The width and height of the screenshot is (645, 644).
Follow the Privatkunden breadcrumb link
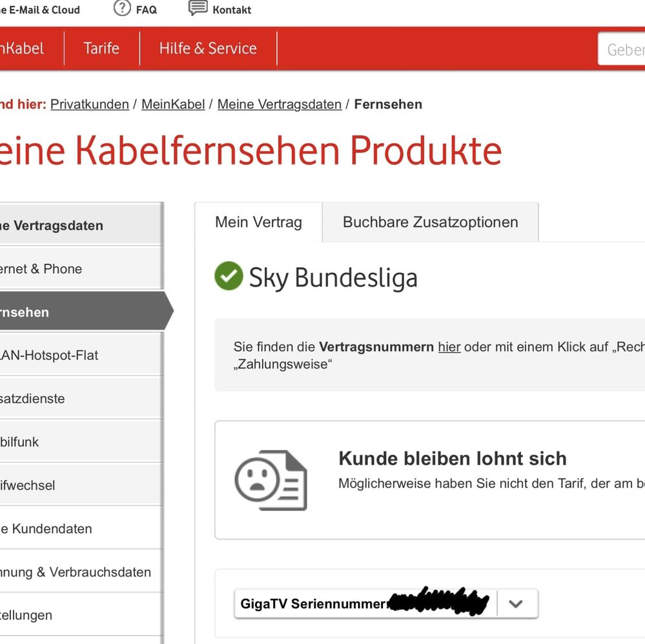(x=90, y=105)
